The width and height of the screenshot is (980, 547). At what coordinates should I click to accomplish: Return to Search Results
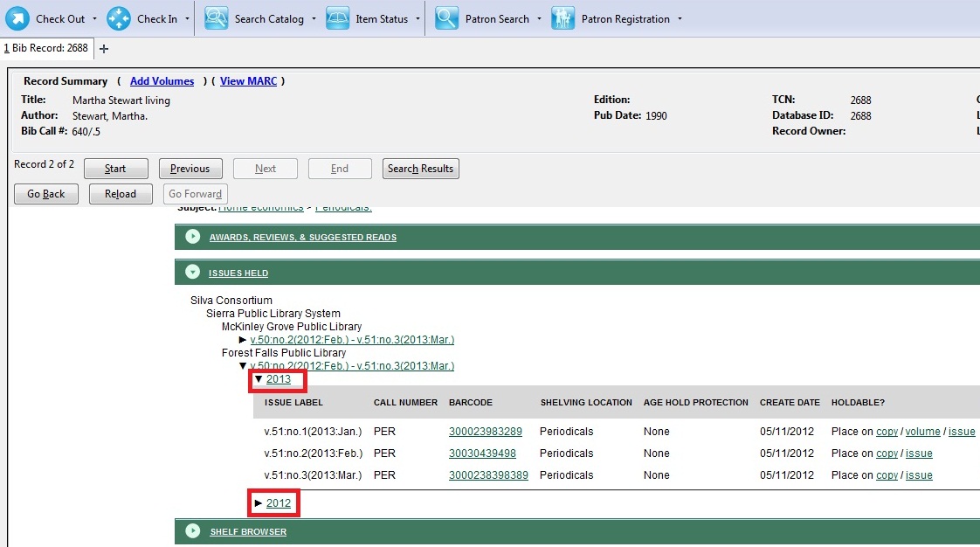420,168
